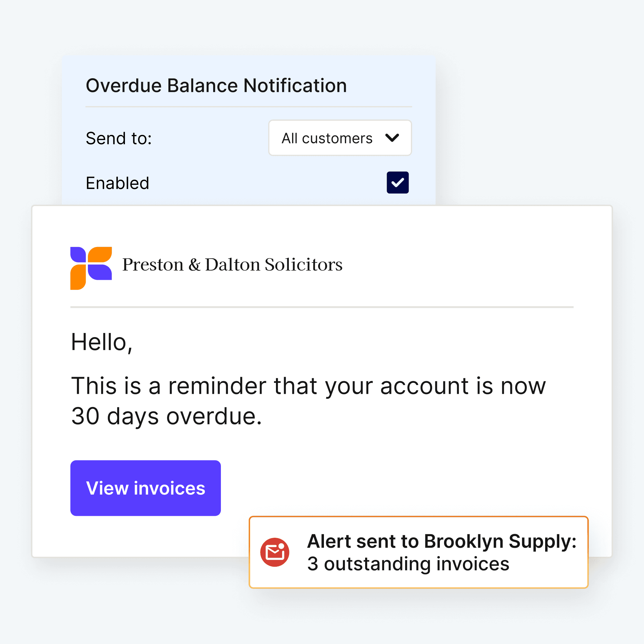Click the bottom-right purple petal of the logo

[x=100, y=272]
